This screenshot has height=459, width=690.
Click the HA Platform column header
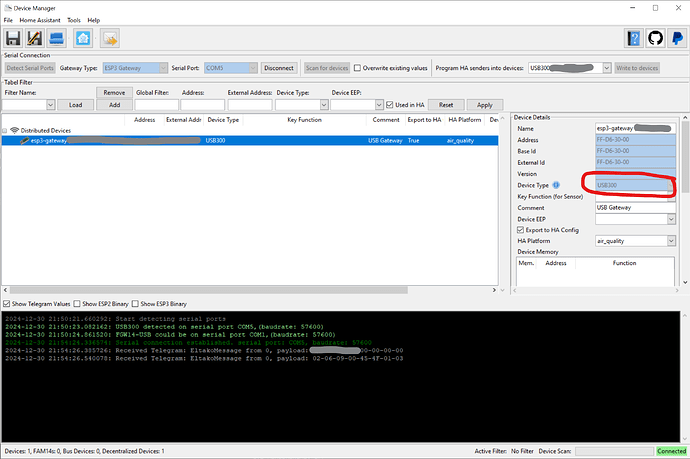[464, 120]
